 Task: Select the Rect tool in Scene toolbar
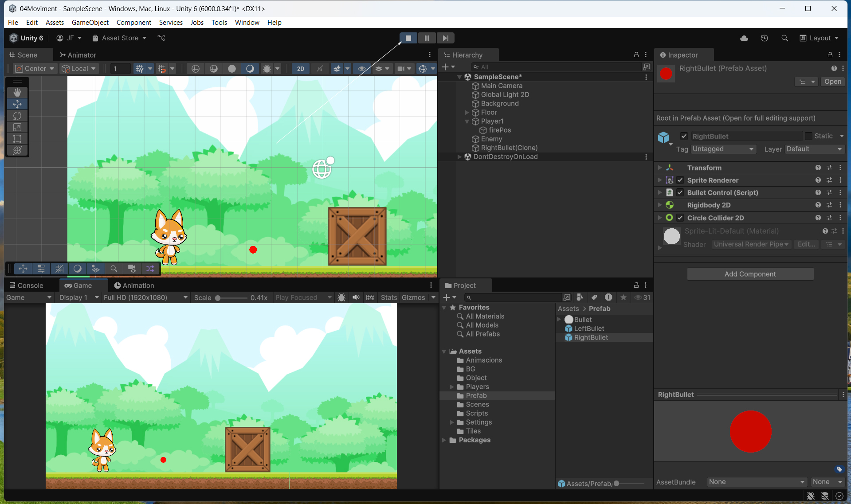coord(17,139)
